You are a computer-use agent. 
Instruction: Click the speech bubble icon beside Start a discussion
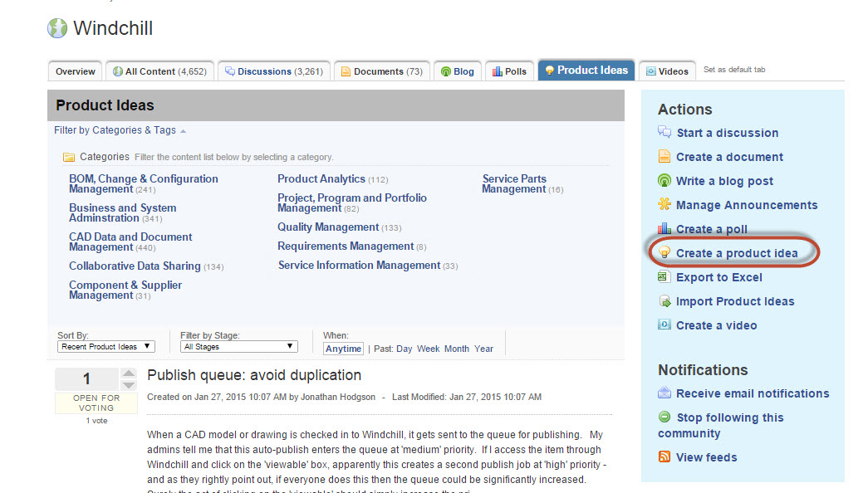664,132
